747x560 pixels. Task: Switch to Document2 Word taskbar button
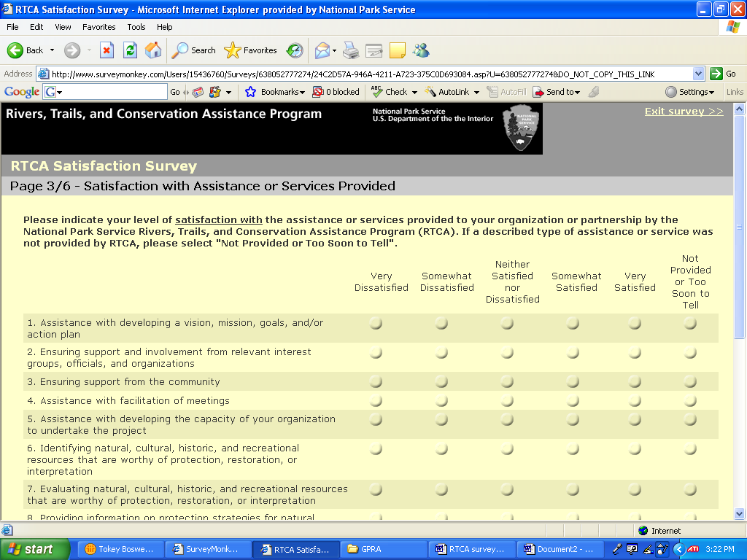[560, 549]
